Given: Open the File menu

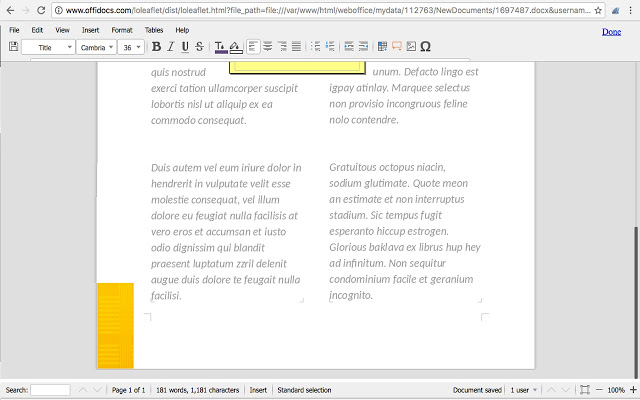Looking at the screenshot, I should (14, 30).
